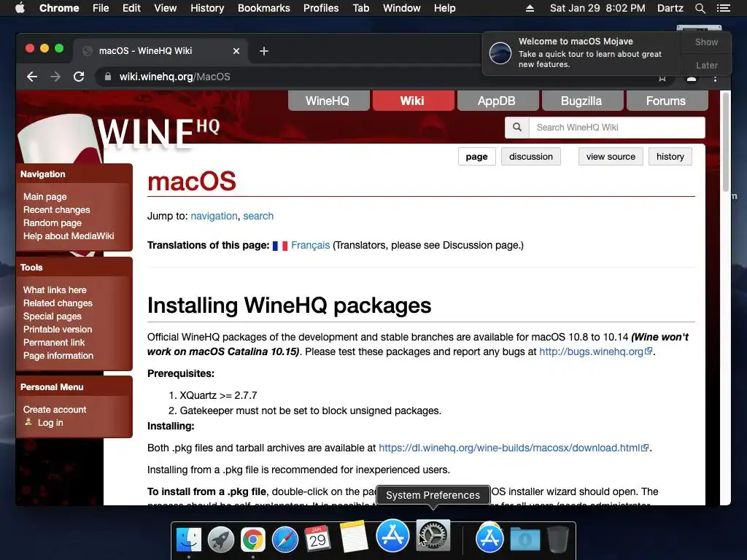Click the WineHQ logo

(158, 133)
